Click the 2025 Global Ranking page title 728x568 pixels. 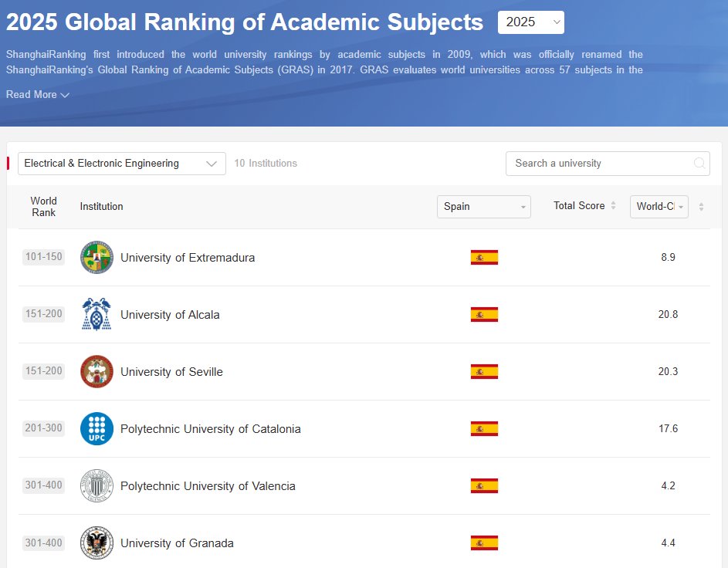(x=245, y=22)
